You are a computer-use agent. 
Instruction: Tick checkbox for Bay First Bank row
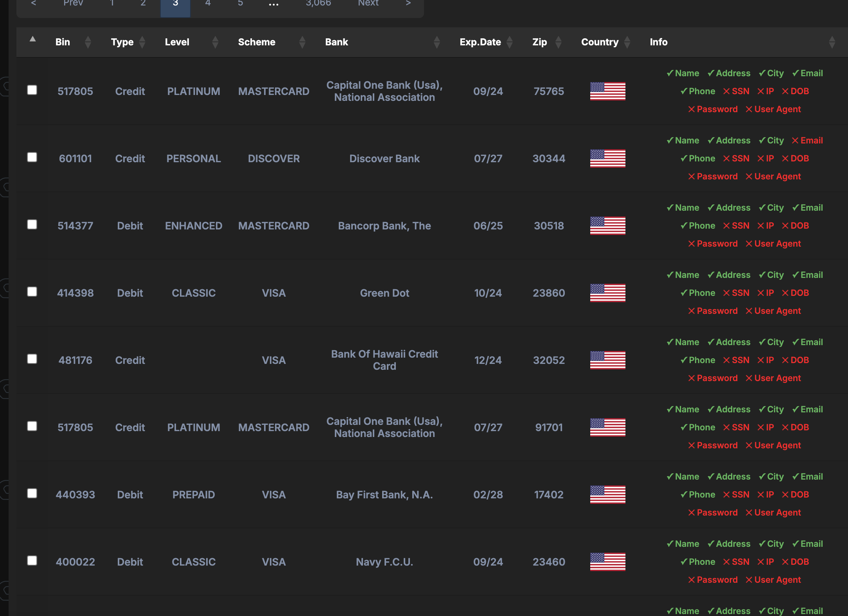32,493
